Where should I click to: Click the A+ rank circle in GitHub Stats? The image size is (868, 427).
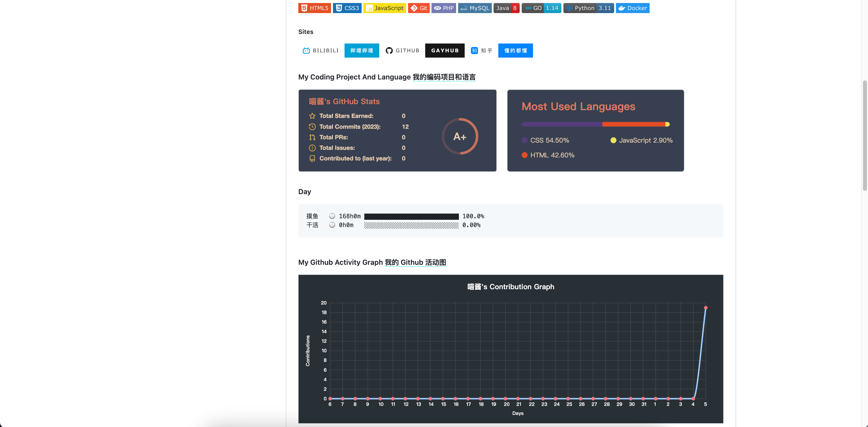click(x=460, y=136)
